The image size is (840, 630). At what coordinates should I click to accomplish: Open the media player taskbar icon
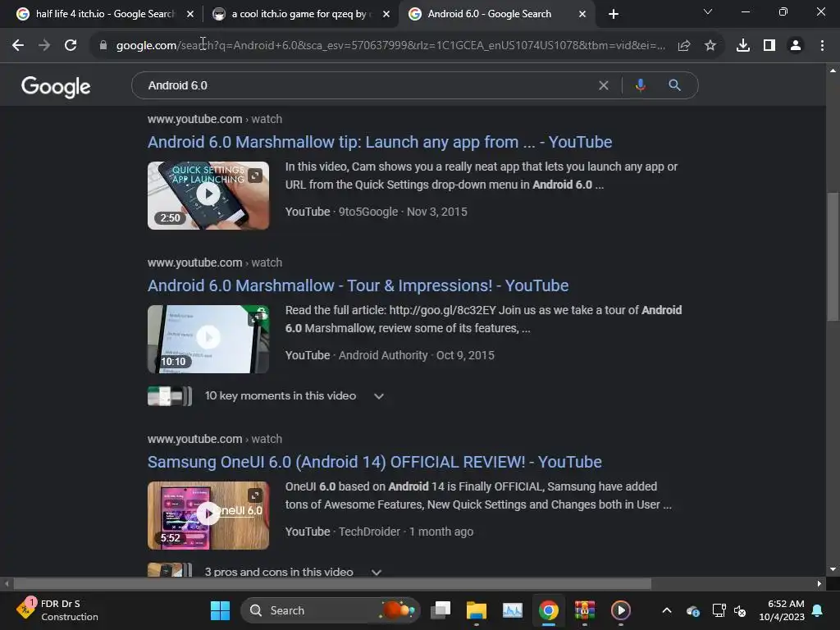[x=621, y=610]
